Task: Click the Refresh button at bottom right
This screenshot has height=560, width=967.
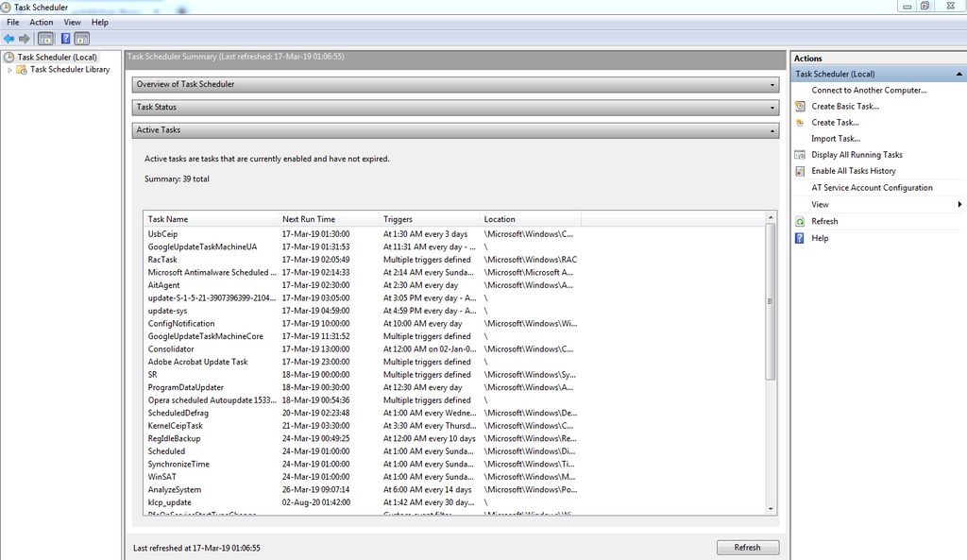Action: pyautogui.click(x=748, y=548)
